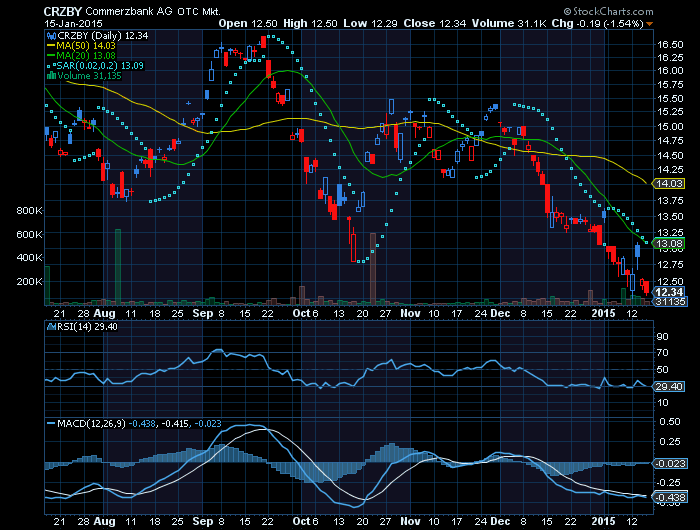
Task: Click the MA(50) 14.03 legend text
Action: pos(86,46)
